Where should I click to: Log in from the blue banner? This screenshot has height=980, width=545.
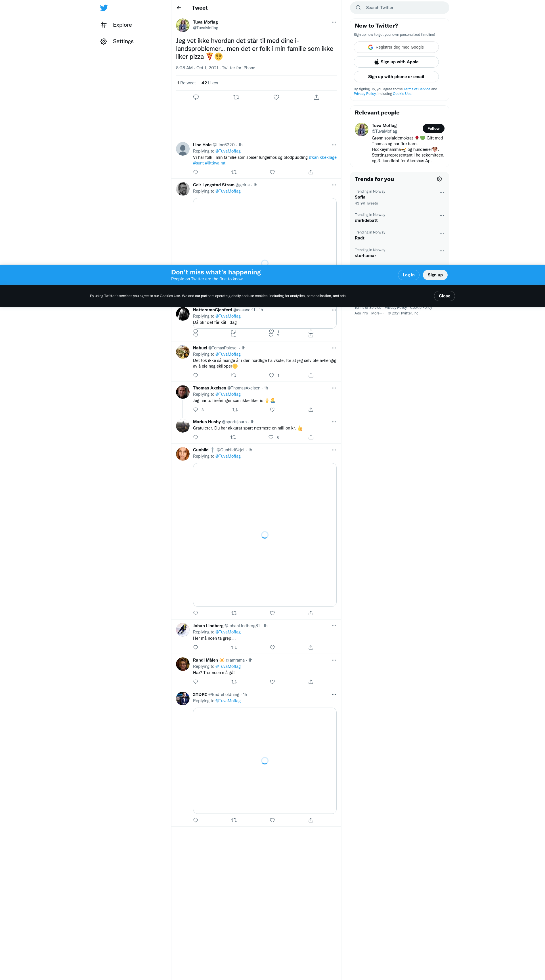coord(408,275)
